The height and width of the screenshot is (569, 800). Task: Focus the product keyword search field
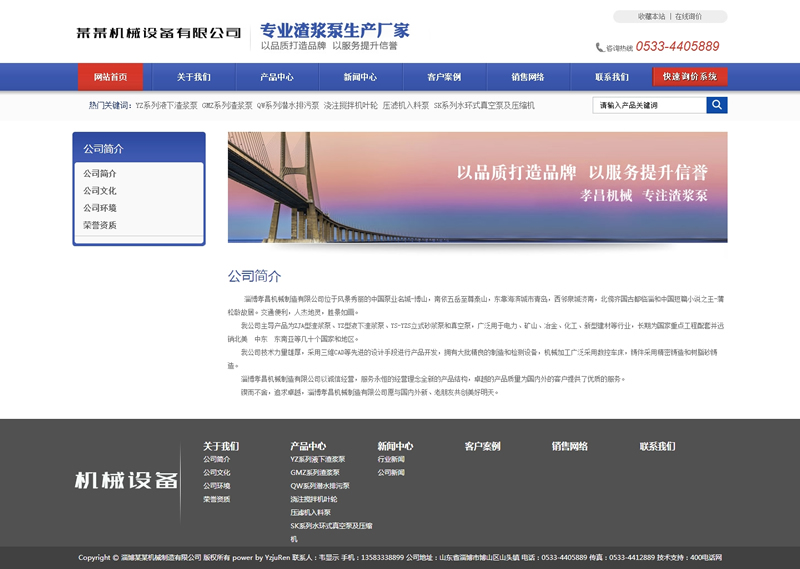[649, 105]
